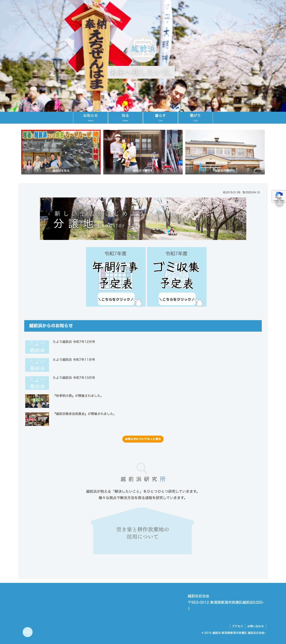Open the 暮らす Live menu item
The height and width of the screenshot is (644, 286).
pos(160,117)
